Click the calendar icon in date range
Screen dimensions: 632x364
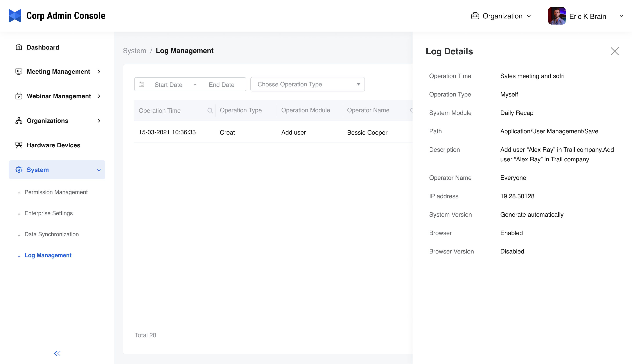(141, 84)
